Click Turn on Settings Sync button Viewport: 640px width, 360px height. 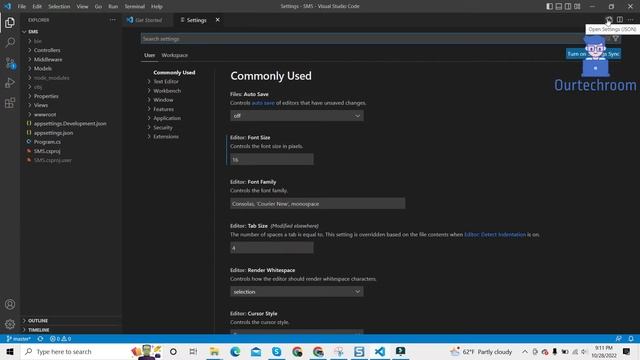(x=593, y=54)
